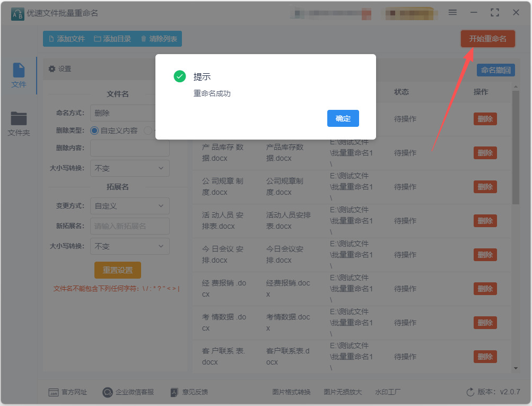Delete the first row in file list

coord(485,119)
